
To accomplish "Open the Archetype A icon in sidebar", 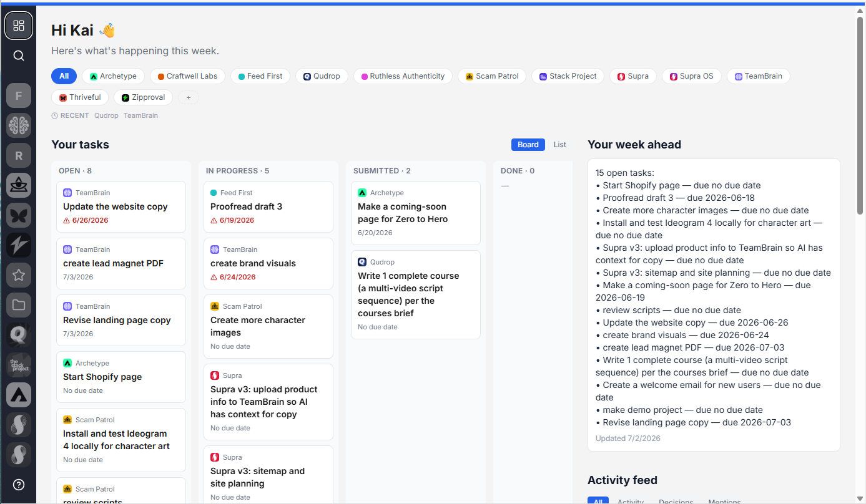I will 19,395.
